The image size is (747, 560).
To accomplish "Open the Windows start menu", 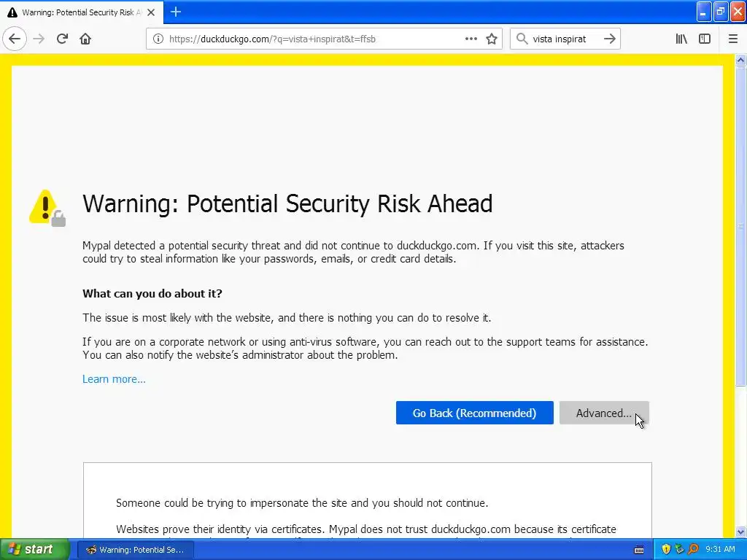I will point(34,550).
